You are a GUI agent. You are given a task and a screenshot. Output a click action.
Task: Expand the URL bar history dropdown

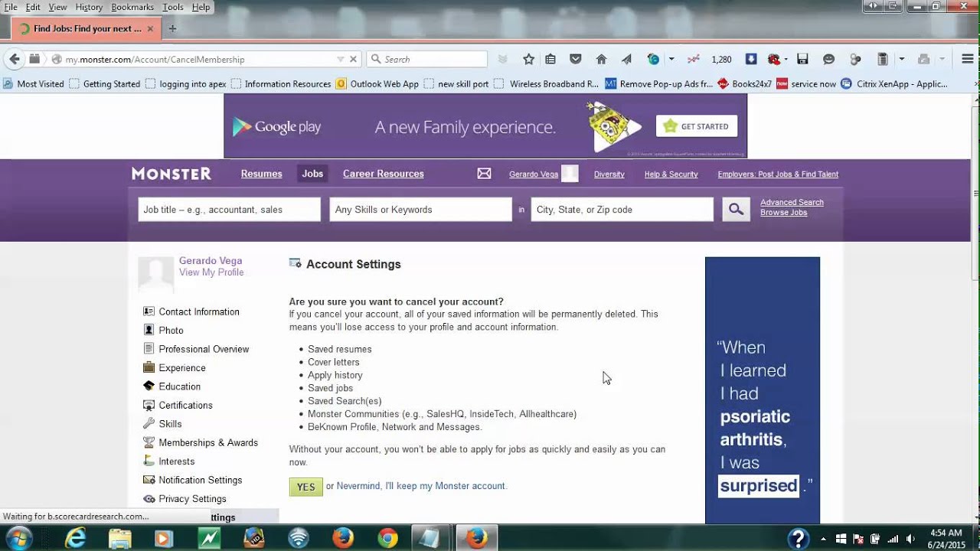(340, 59)
